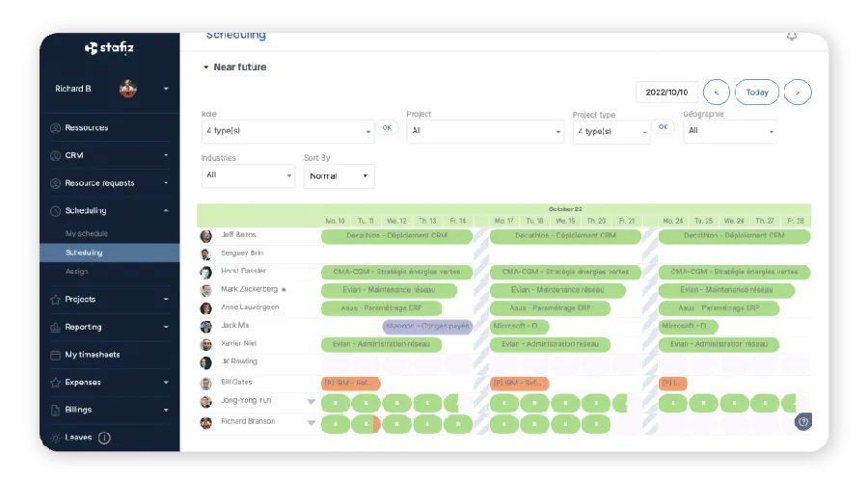Click the Projects star icon
Image resolution: width=868 pixels, height=481 pixels.
55,300
